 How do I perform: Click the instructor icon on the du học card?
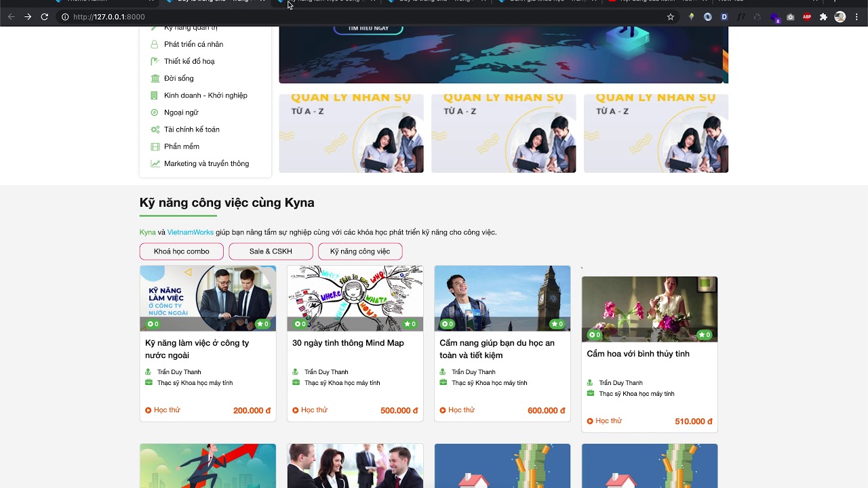tap(443, 372)
